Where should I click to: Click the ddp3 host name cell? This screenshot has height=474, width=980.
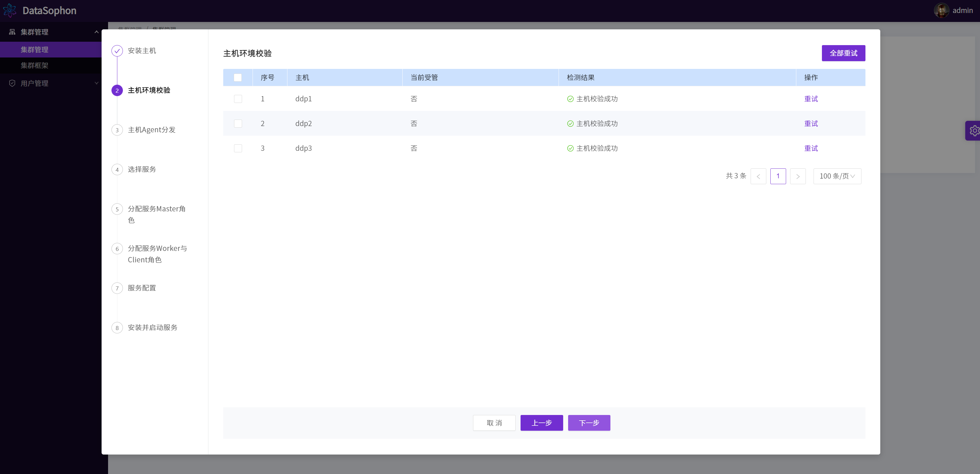[x=304, y=149]
